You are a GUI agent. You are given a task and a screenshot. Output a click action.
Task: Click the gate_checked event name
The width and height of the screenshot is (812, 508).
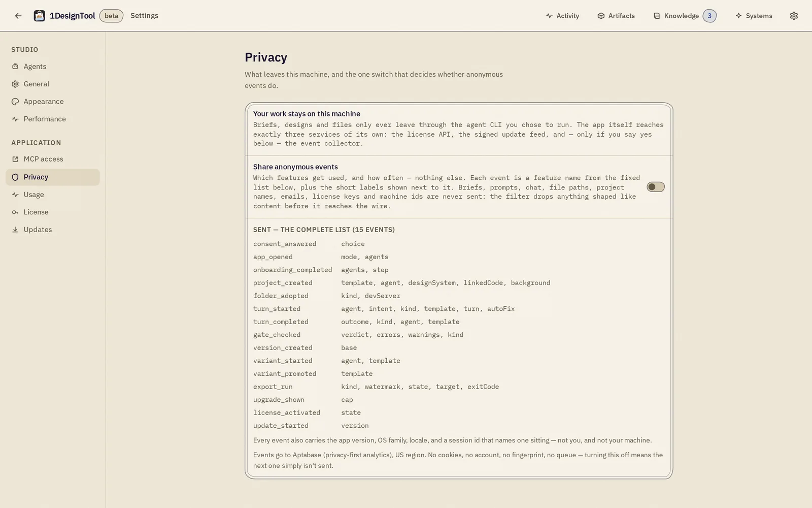277,335
